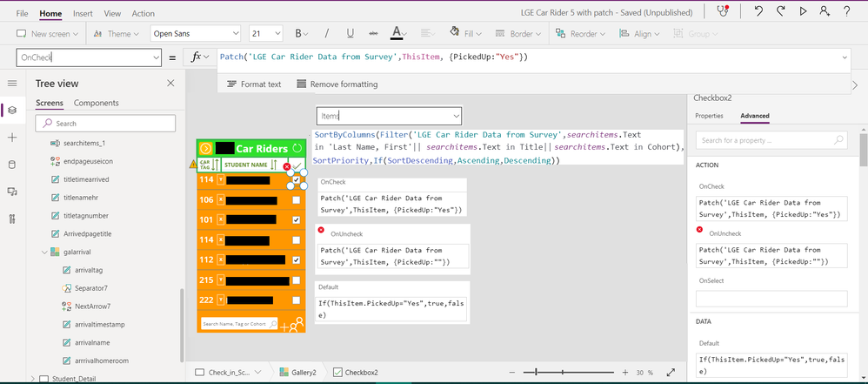Toggle strikethrough formatting
Screen dimensions: 868x384
click(374, 34)
